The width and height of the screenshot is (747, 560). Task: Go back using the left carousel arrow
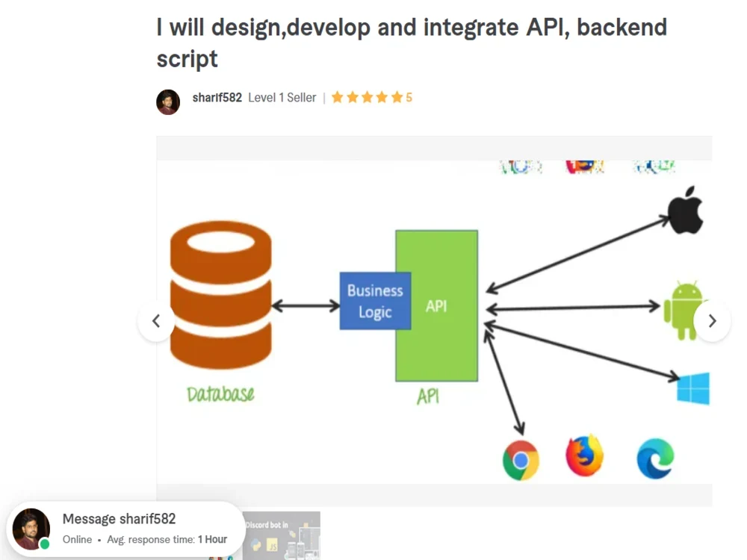[156, 320]
